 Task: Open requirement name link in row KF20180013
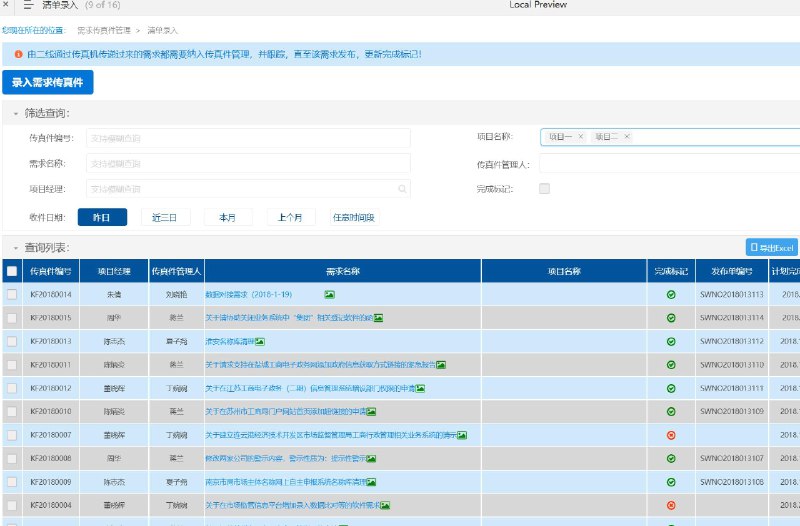230,341
